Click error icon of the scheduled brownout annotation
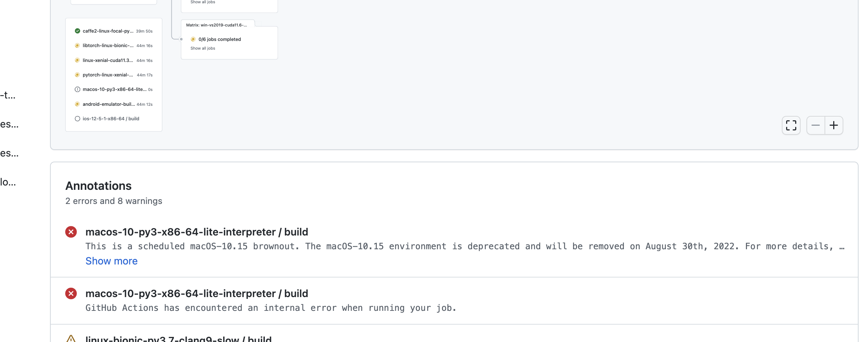 71,232
